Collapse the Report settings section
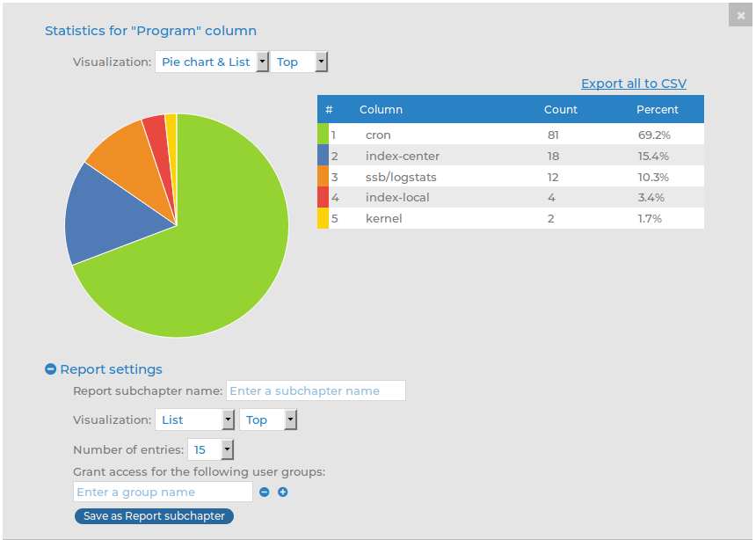This screenshot has width=756, height=540. pos(51,370)
